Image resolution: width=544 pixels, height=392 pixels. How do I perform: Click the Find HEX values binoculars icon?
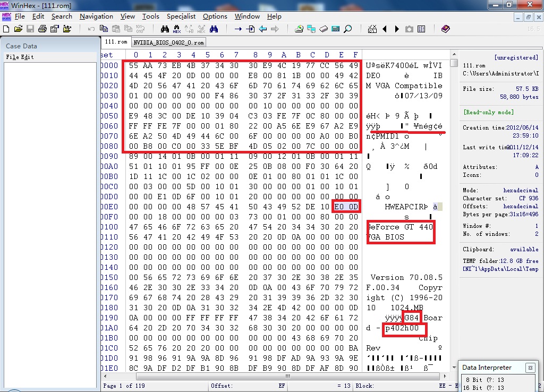[176, 29]
